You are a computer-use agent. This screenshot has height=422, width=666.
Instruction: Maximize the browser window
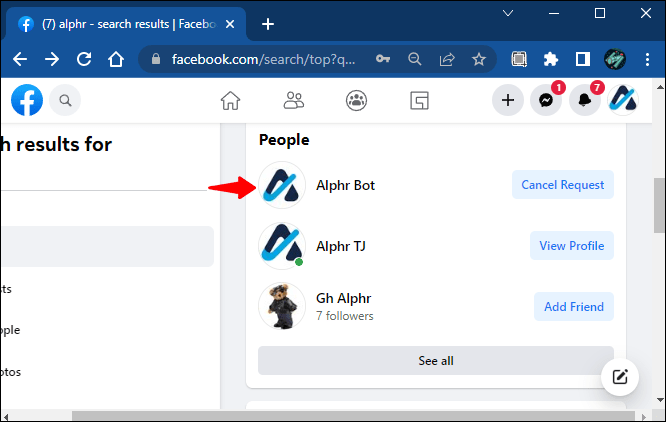[x=600, y=13]
